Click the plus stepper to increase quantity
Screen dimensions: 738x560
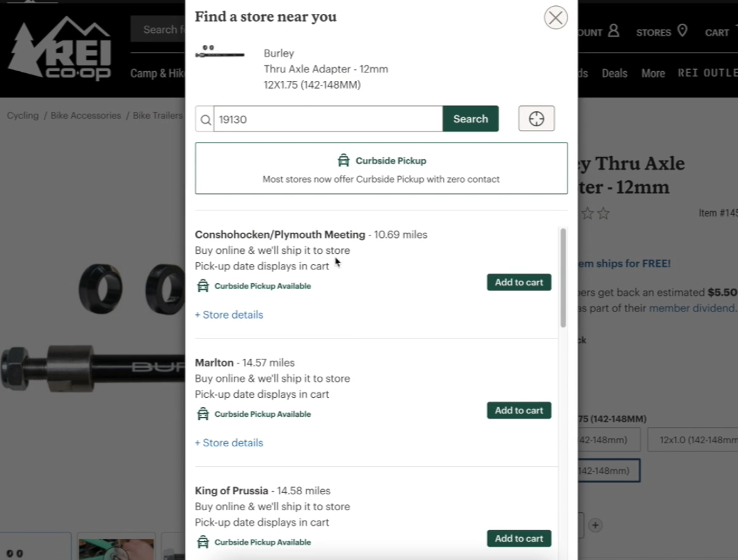pyautogui.click(x=595, y=525)
